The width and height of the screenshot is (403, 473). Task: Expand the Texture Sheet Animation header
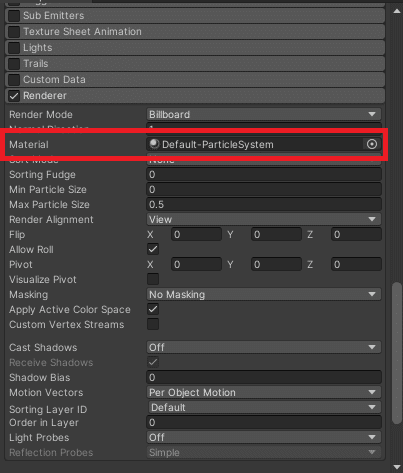[195, 32]
